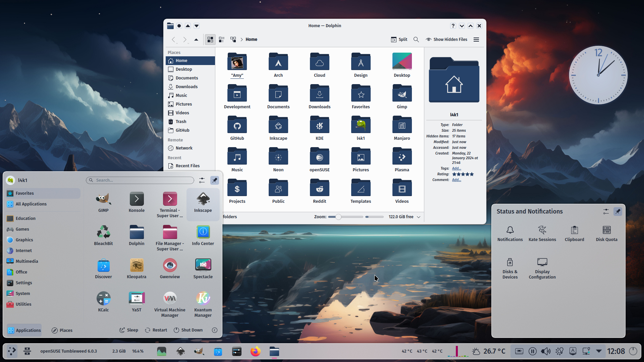The height and width of the screenshot is (362, 644).
Task: Open the Multimedia category
Action: (x=43, y=261)
